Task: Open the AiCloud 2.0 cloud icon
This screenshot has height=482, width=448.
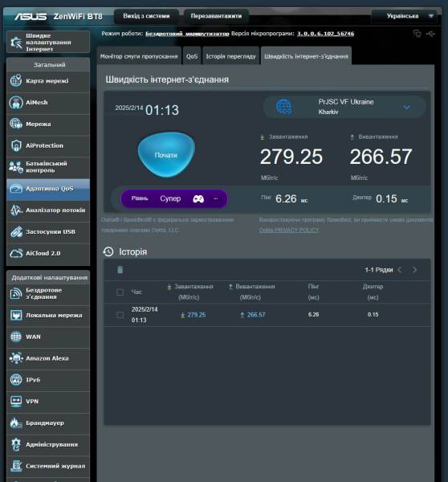Action: coord(16,253)
